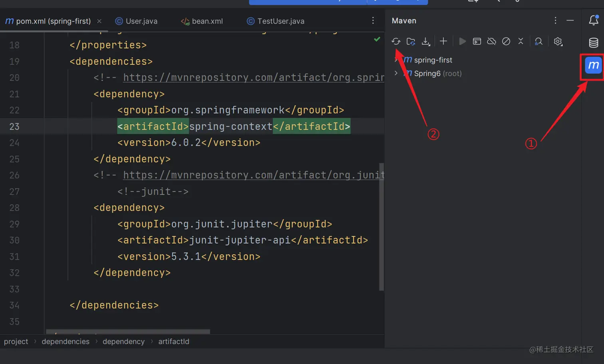Select Spring6 (root) Maven project
604x364 pixels.
[x=438, y=73]
